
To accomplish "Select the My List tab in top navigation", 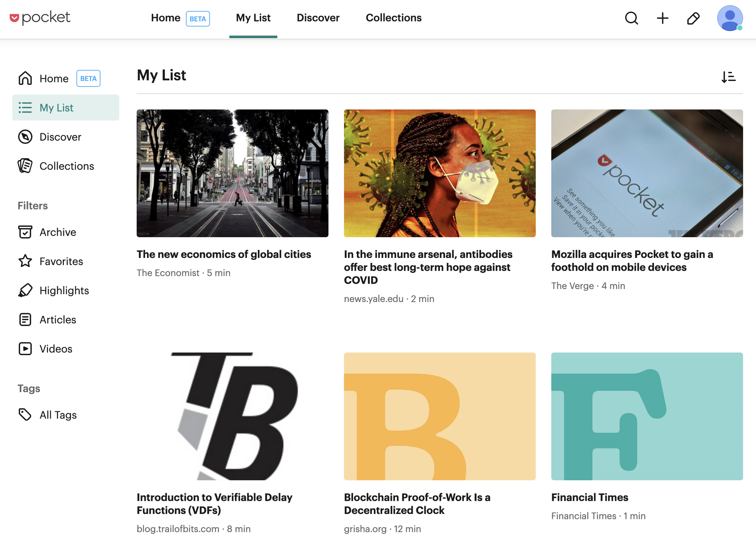I will [253, 18].
